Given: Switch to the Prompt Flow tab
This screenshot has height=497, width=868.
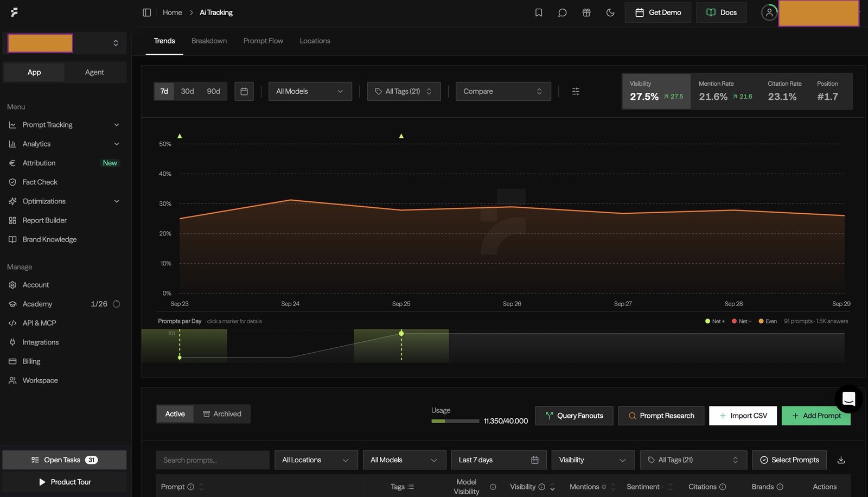Looking at the screenshot, I should point(263,41).
